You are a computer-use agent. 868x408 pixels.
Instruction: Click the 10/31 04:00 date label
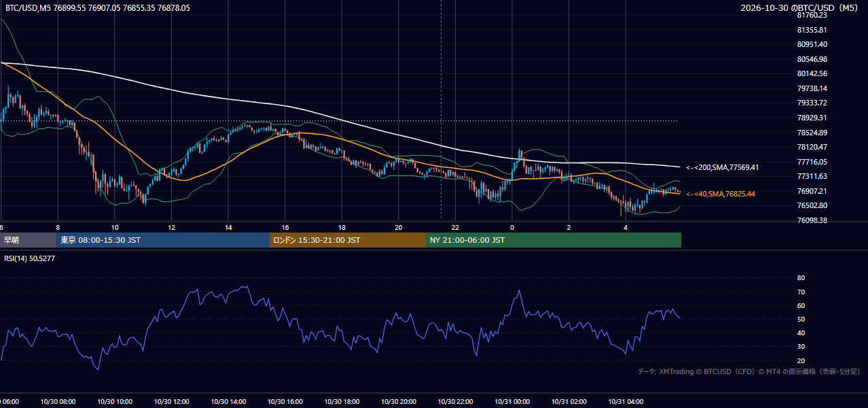click(x=626, y=402)
